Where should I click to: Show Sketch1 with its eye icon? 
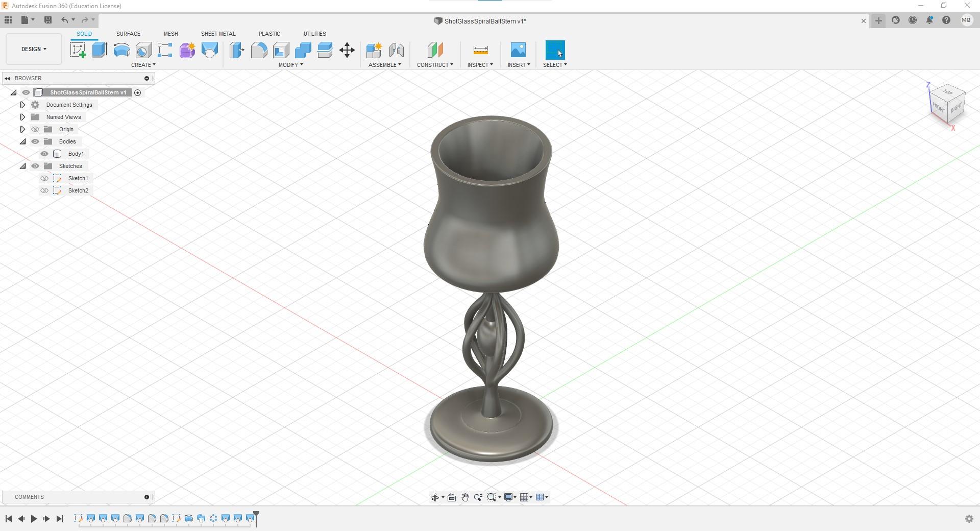click(x=44, y=178)
